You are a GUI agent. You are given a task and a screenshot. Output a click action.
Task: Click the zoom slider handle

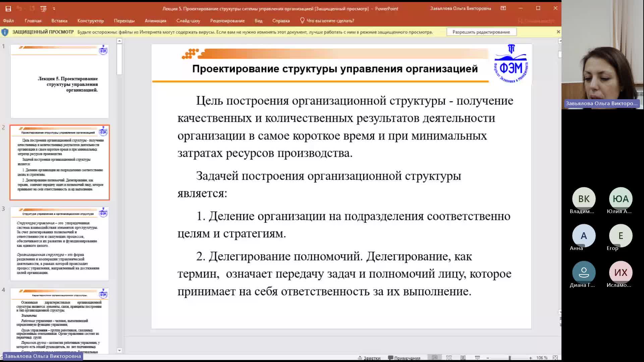click(x=509, y=358)
